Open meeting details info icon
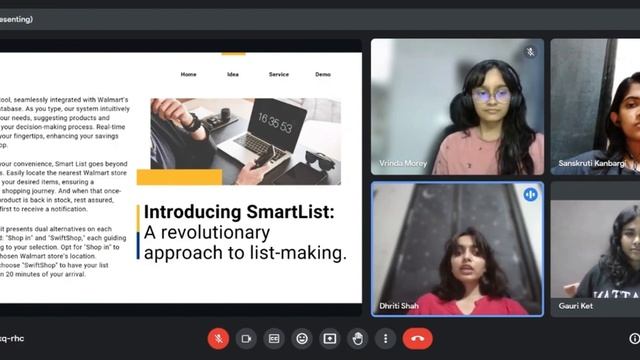 click(x=634, y=338)
